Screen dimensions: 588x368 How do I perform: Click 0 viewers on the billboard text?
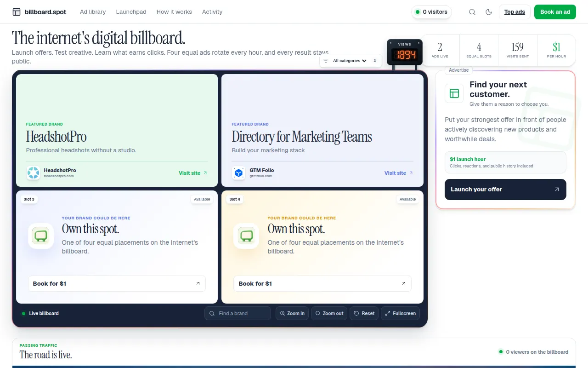[x=537, y=352]
